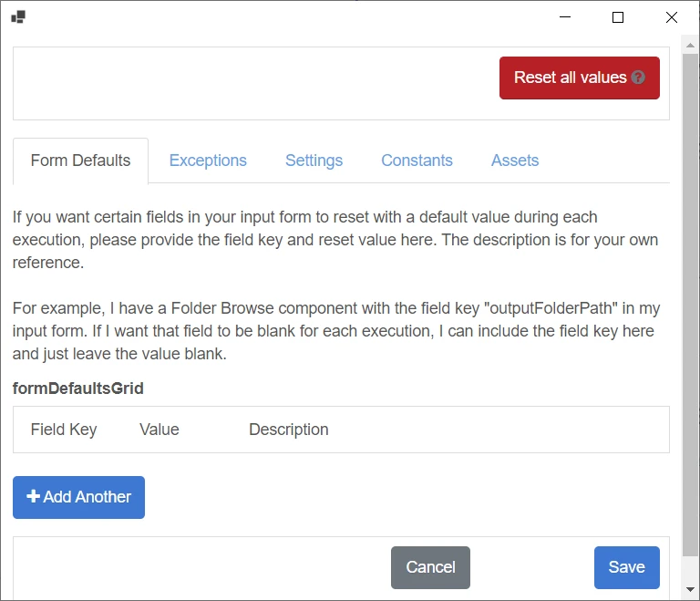Click scrollbar up arrow
This screenshot has height=601, width=700.
(690, 45)
